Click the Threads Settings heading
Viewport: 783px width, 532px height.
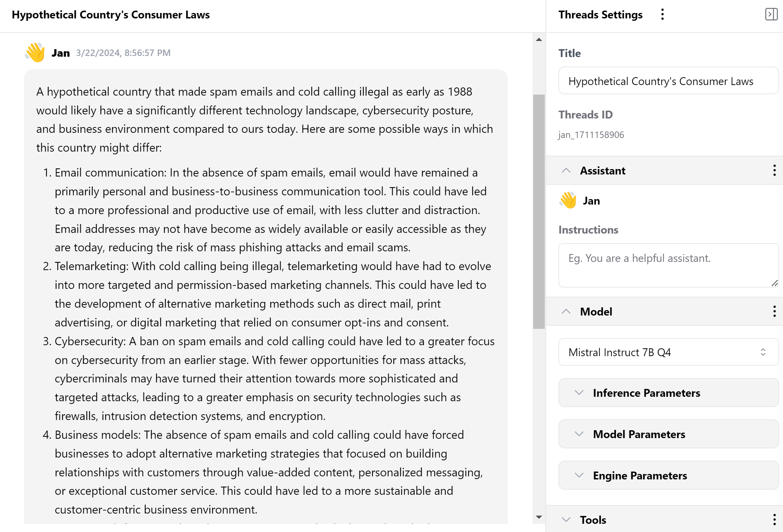pyautogui.click(x=600, y=15)
